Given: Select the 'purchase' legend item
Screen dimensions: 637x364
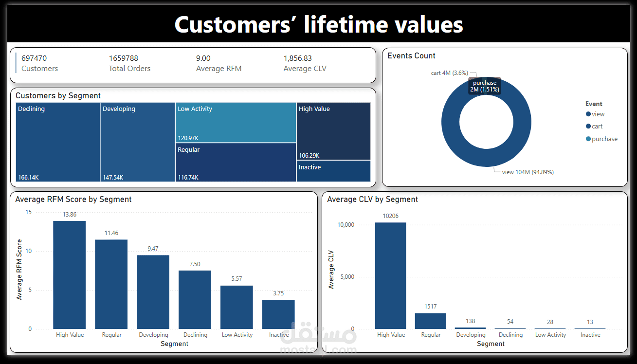Looking at the screenshot, I should click(x=601, y=139).
